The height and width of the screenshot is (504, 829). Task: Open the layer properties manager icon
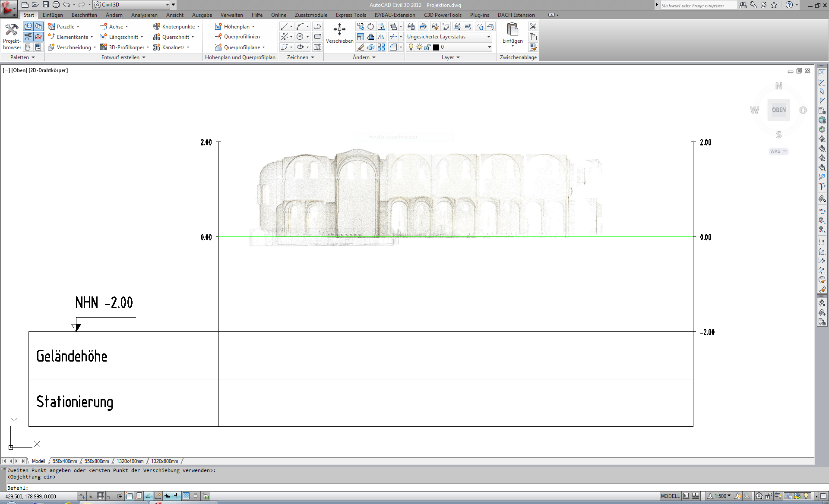411,26
